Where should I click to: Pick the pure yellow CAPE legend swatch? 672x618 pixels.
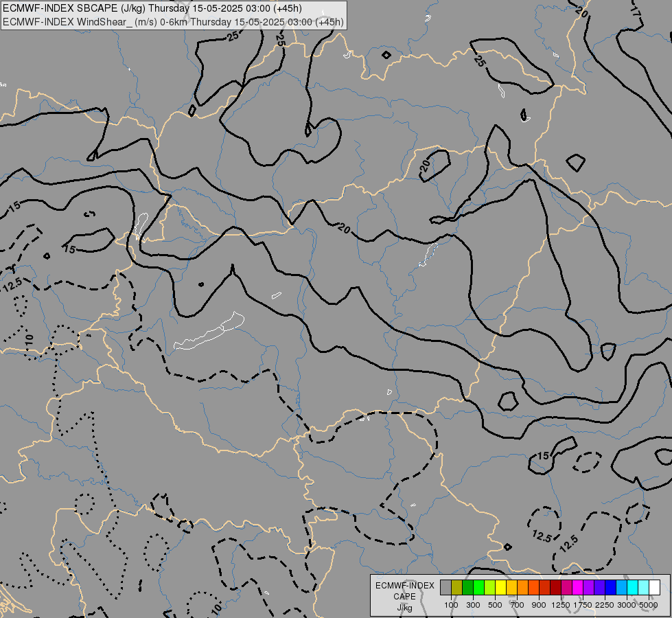tap(500, 588)
